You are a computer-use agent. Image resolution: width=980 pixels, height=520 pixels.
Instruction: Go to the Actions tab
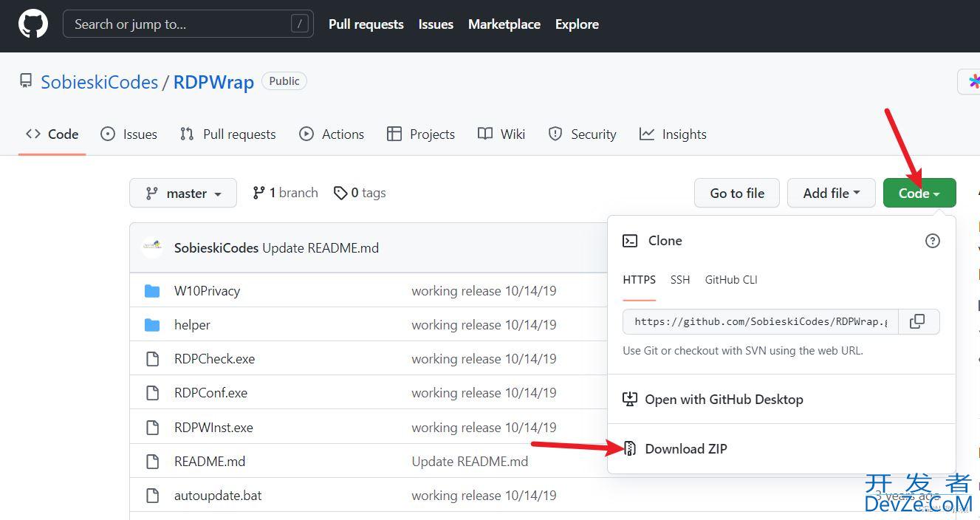pos(332,134)
